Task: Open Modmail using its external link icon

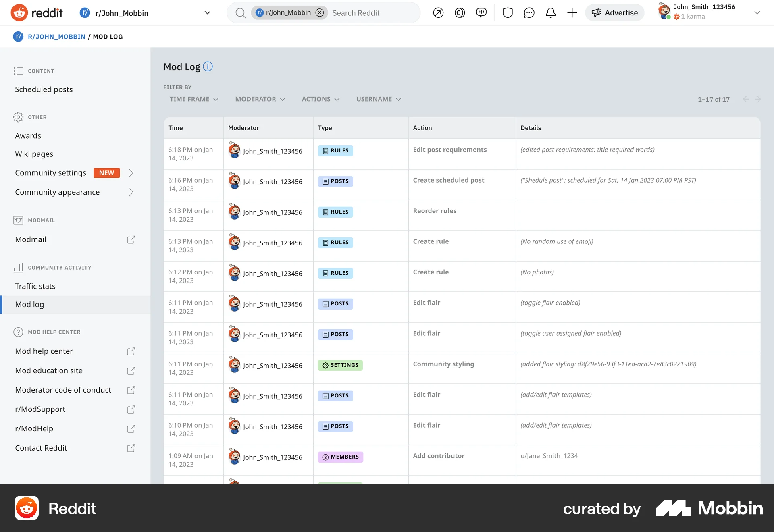Action: coord(131,239)
